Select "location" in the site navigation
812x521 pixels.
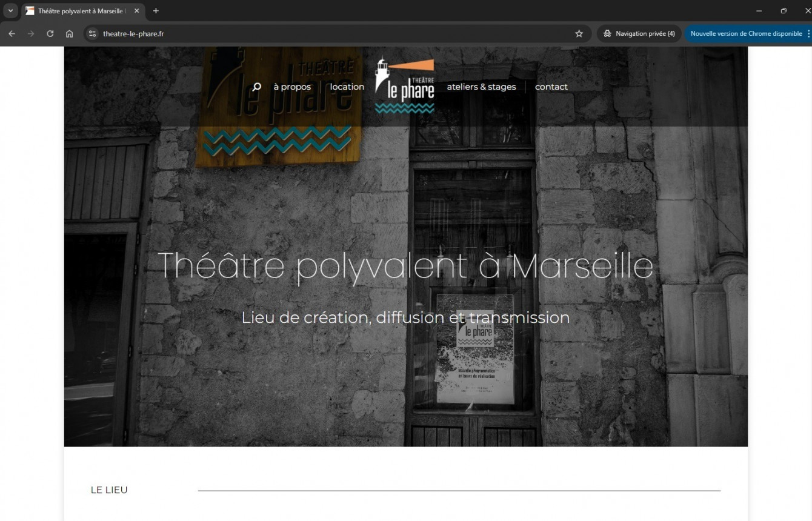coord(347,87)
